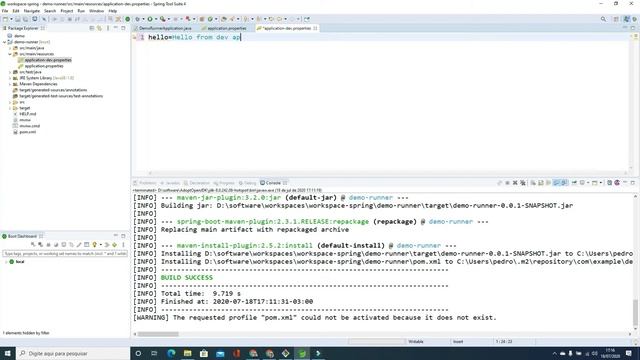Switch to the DemoRunnerApplication.java editor tab

point(162,28)
